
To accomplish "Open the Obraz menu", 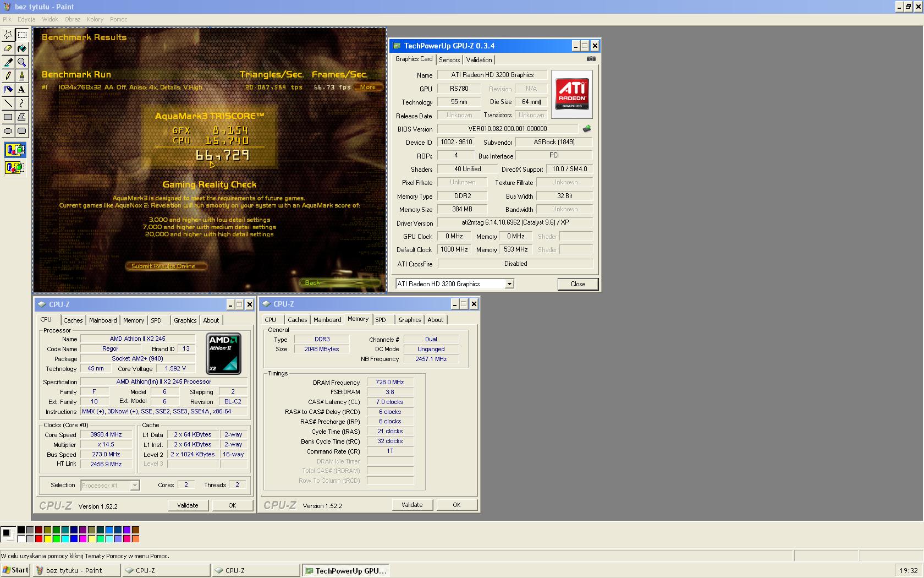I will tap(73, 19).
